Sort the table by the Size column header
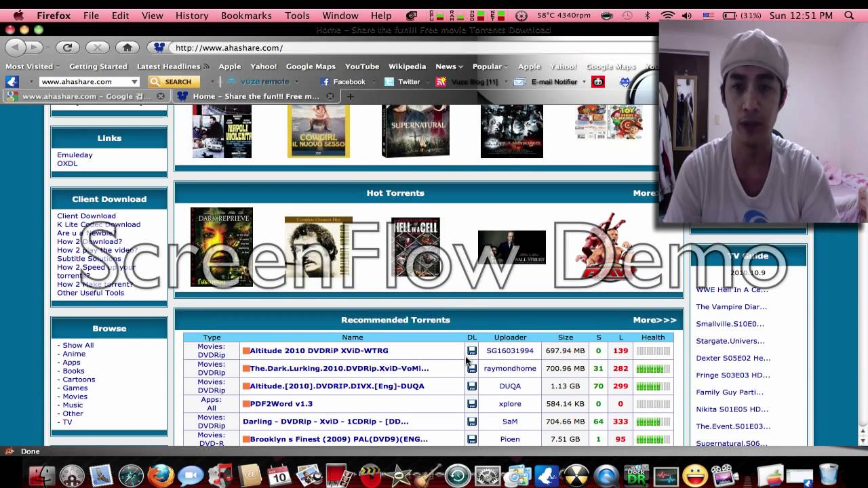Viewport: 868px width, 488px height. (x=566, y=338)
